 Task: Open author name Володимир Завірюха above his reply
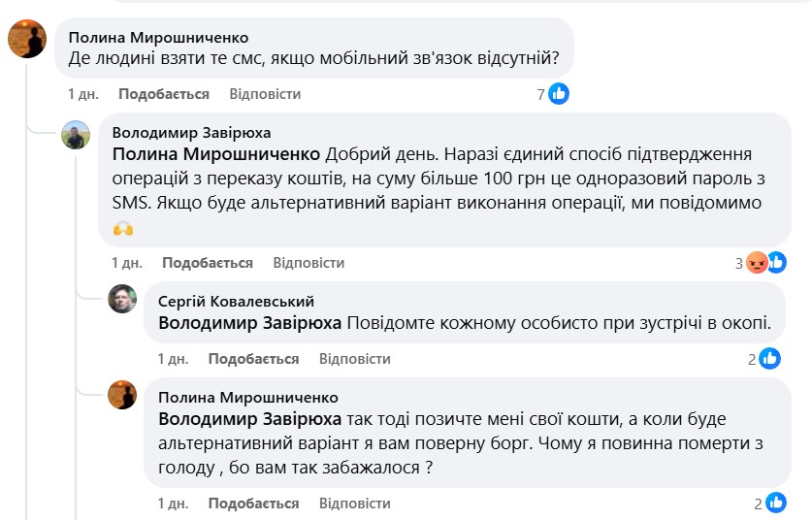coord(192,132)
